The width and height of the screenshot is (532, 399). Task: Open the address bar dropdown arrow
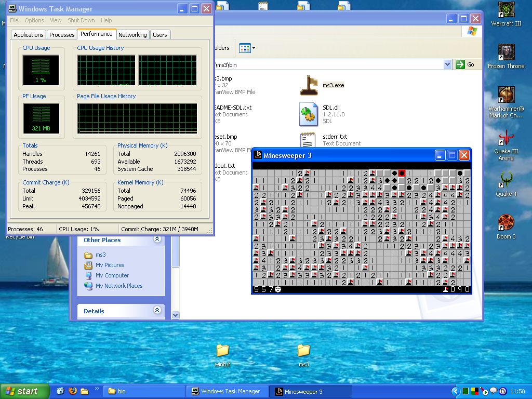click(x=448, y=64)
